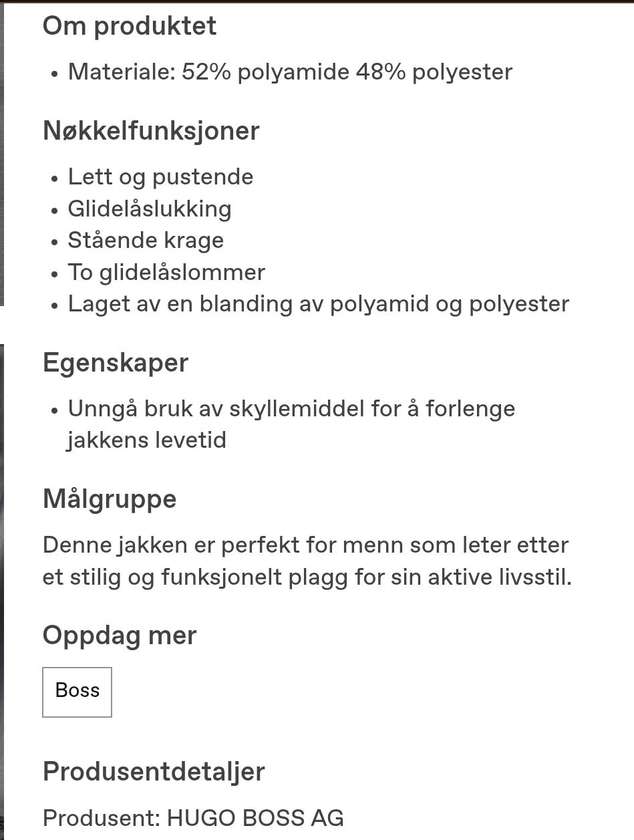Click the Målgruppe heading

[x=109, y=499]
